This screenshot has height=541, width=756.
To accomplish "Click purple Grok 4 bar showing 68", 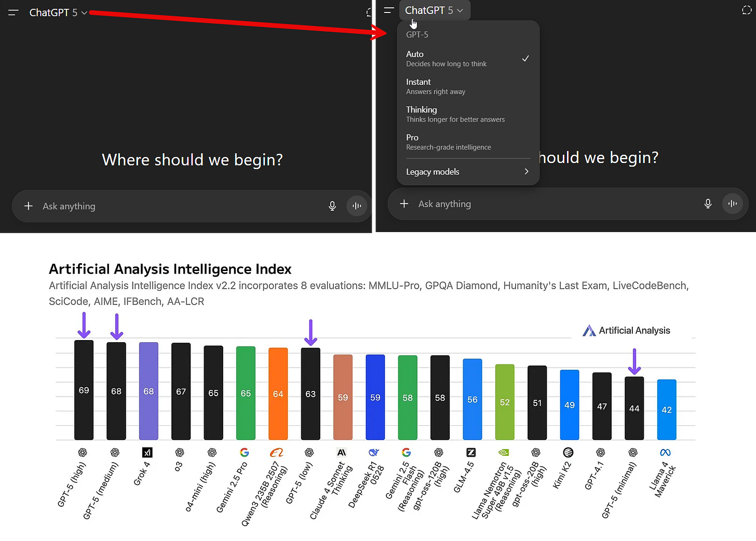I will click(x=148, y=391).
